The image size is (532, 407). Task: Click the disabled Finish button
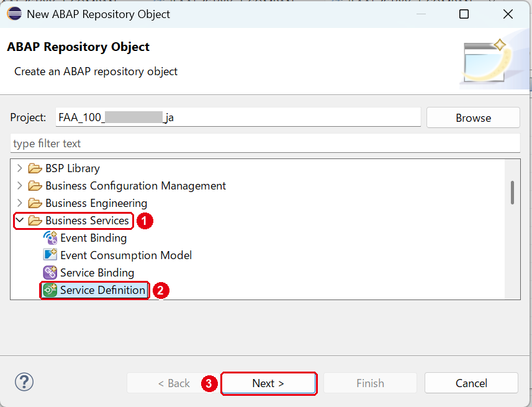(370, 383)
